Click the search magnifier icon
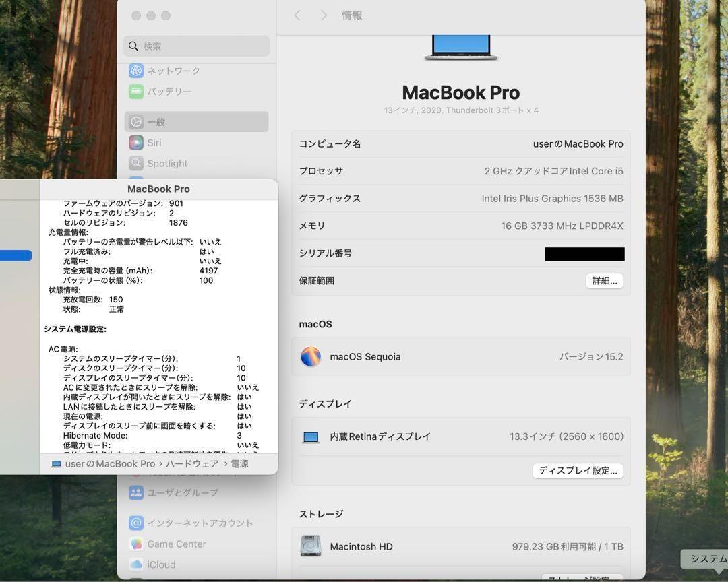Screen dimensions: 728x582 coord(133,46)
